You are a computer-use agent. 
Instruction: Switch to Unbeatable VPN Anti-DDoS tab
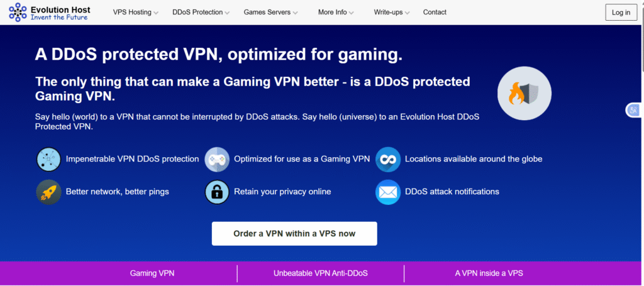[321, 273]
